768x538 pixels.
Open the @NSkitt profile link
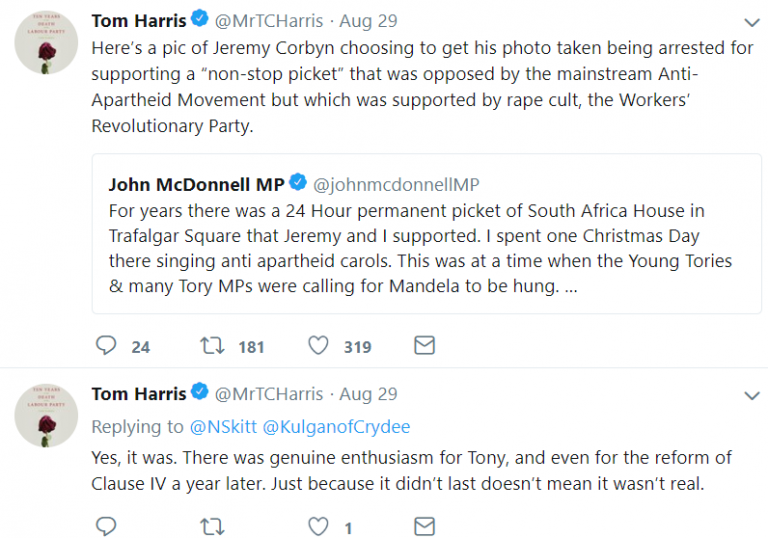pyautogui.click(x=223, y=426)
